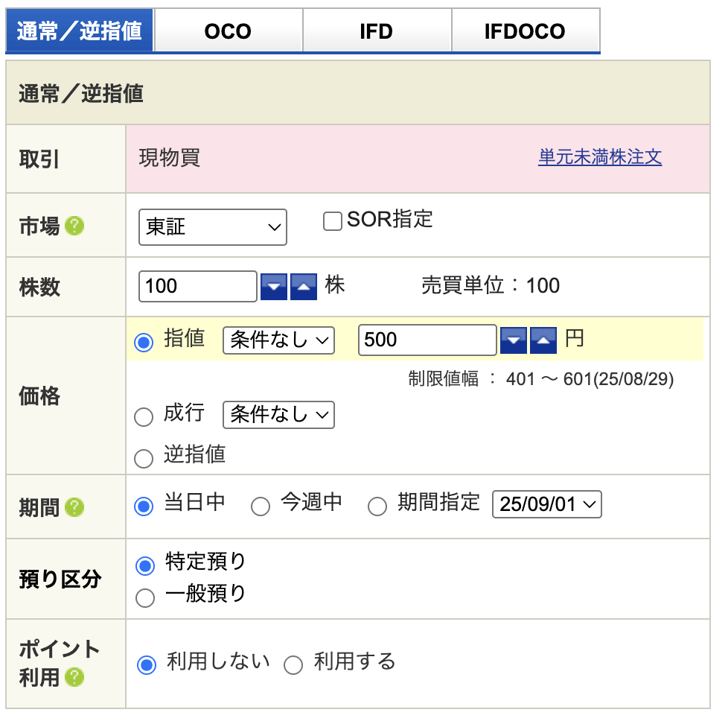The height and width of the screenshot is (724, 728).
Task: Click the limit price input field
Action: 427,340
